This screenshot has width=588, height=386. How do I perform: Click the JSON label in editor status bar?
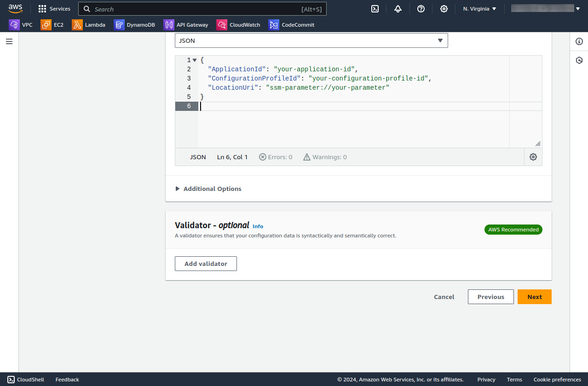[198, 157]
